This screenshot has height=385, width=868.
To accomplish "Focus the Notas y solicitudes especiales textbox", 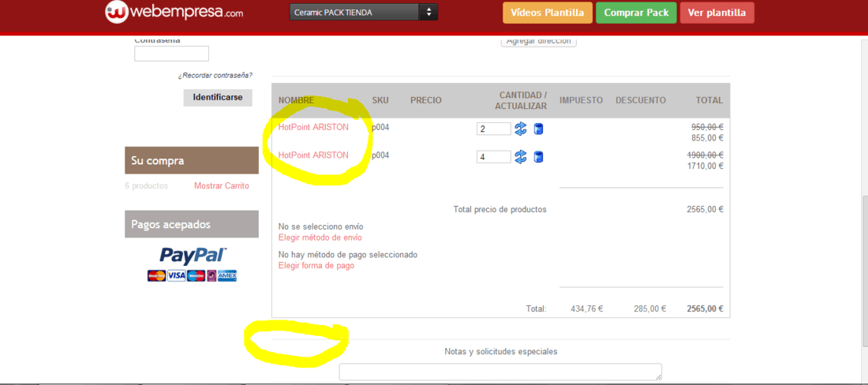I will [500, 372].
